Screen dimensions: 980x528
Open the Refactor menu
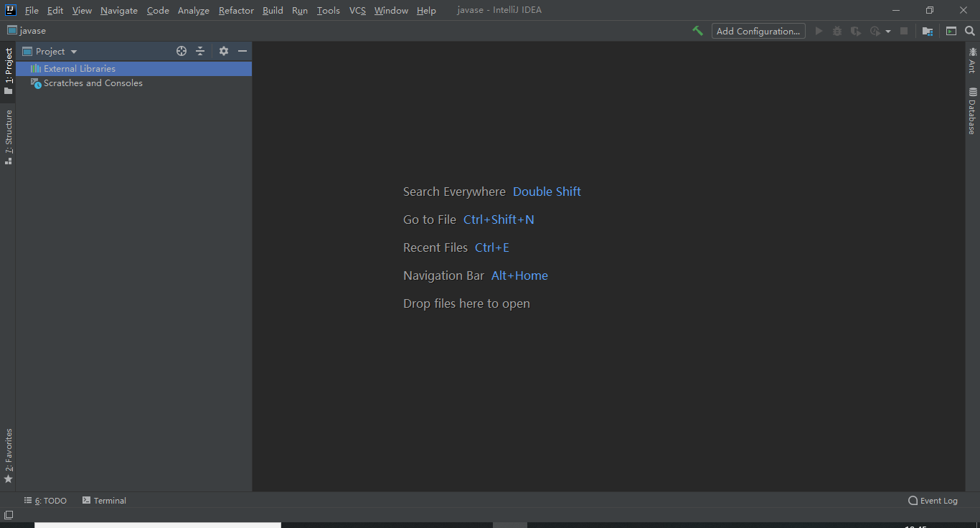pyautogui.click(x=236, y=10)
